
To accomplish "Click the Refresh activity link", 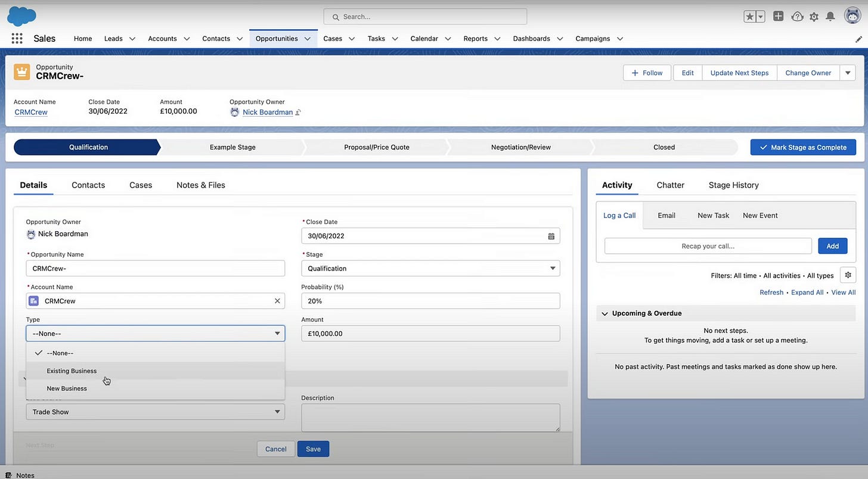I will (x=771, y=293).
